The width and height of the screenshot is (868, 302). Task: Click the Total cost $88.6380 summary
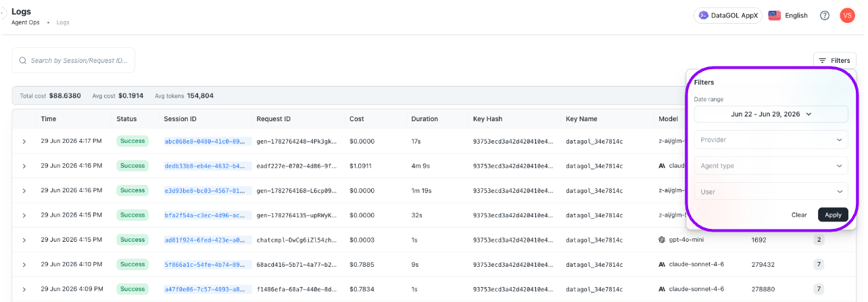[x=50, y=95]
